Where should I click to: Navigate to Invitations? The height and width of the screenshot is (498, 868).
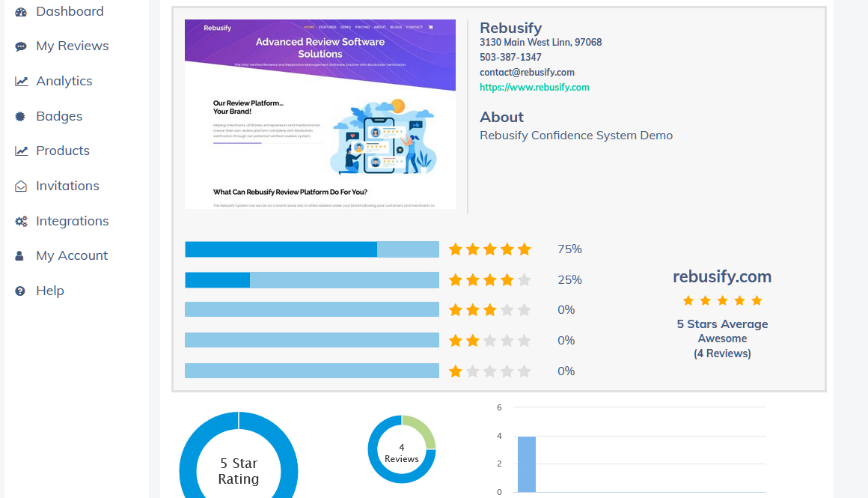(x=67, y=186)
